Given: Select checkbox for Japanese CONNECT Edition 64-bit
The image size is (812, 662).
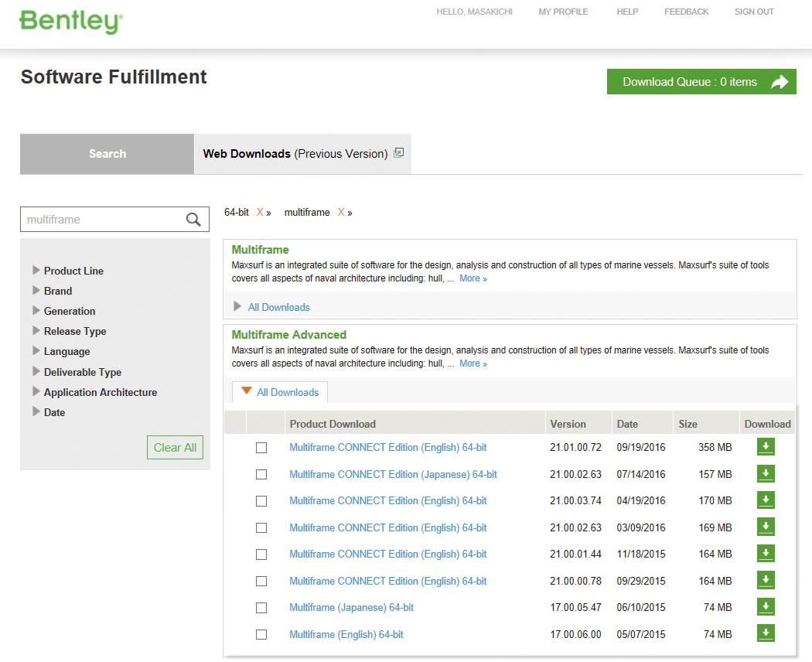Looking at the screenshot, I should click(x=261, y=475).
